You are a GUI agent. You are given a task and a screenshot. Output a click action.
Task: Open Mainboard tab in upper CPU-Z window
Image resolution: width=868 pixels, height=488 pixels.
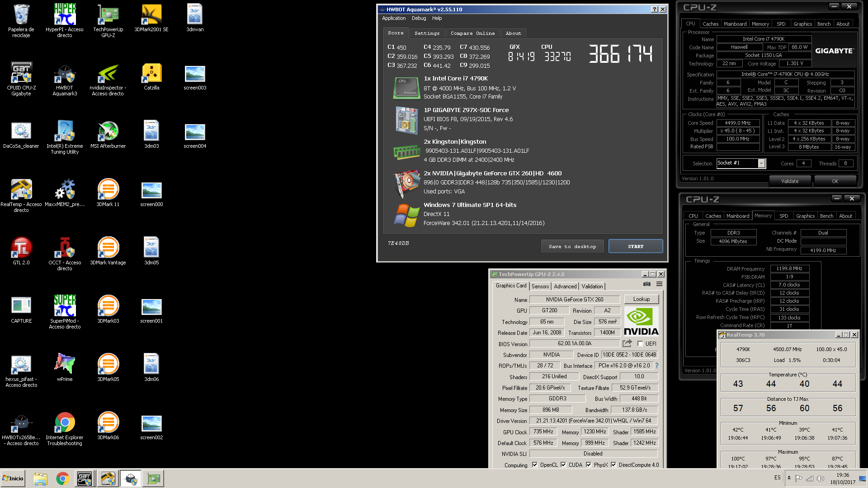pyautogui.click(x=735, y=24)
